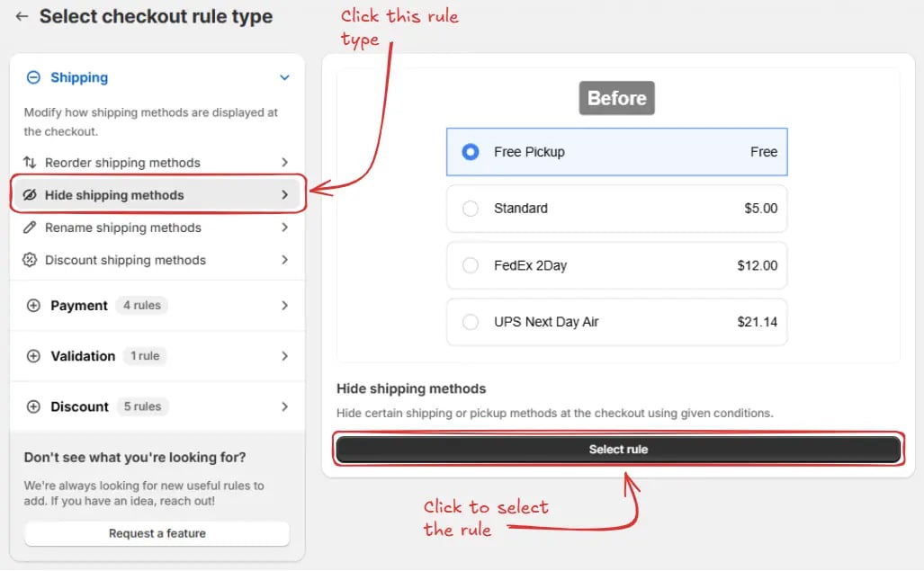
Task: Click the Shipping collapse minus icon
Action: (x=33, y=77)
